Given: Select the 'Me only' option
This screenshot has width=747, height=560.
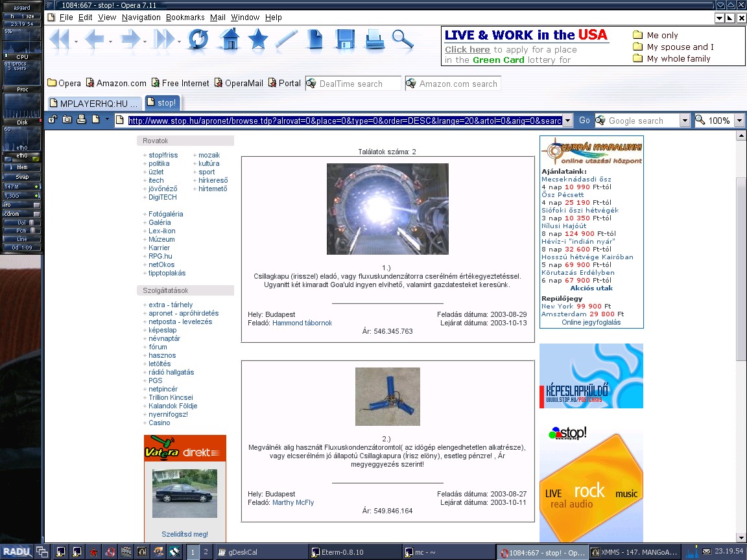Looking at the screenshot, I should pyautogui.click(x=662, y=36).
